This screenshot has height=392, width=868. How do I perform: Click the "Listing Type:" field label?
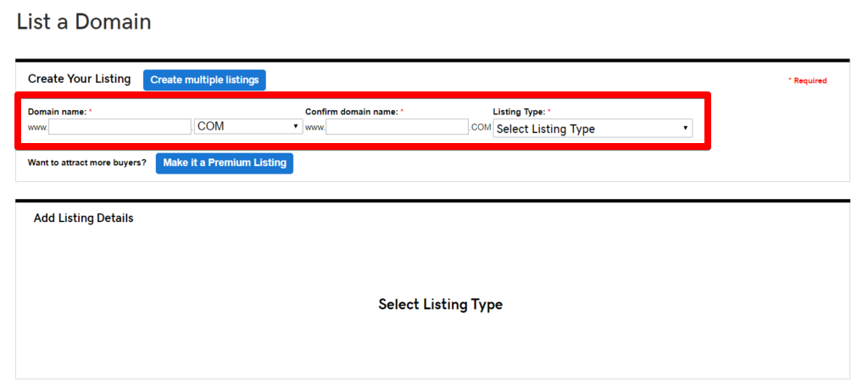tap(520, 111)
